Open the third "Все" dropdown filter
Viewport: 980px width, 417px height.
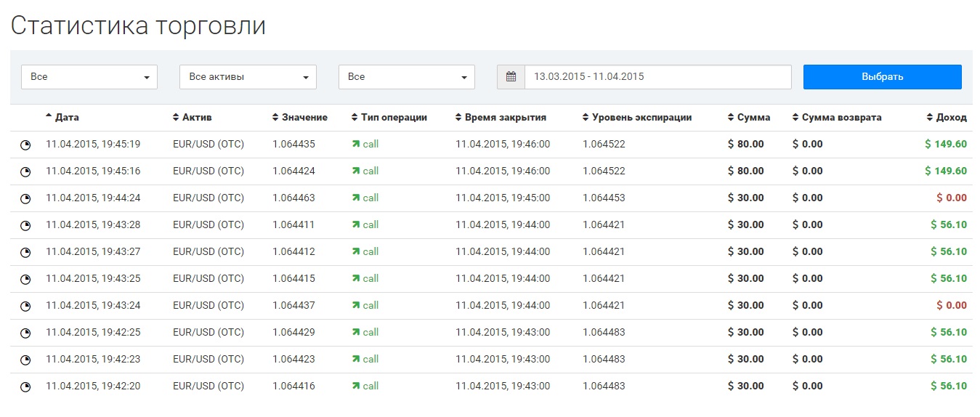click(x=406, y=77)
